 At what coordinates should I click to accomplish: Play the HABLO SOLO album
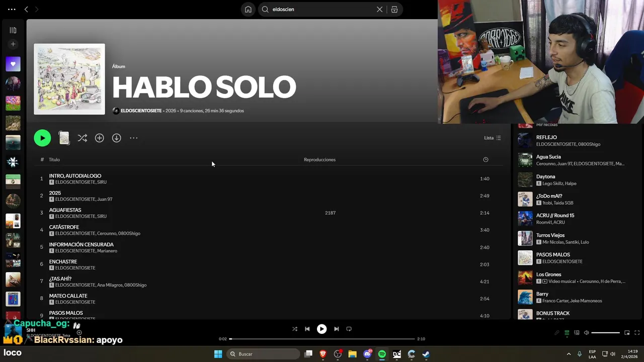point(42,138)
